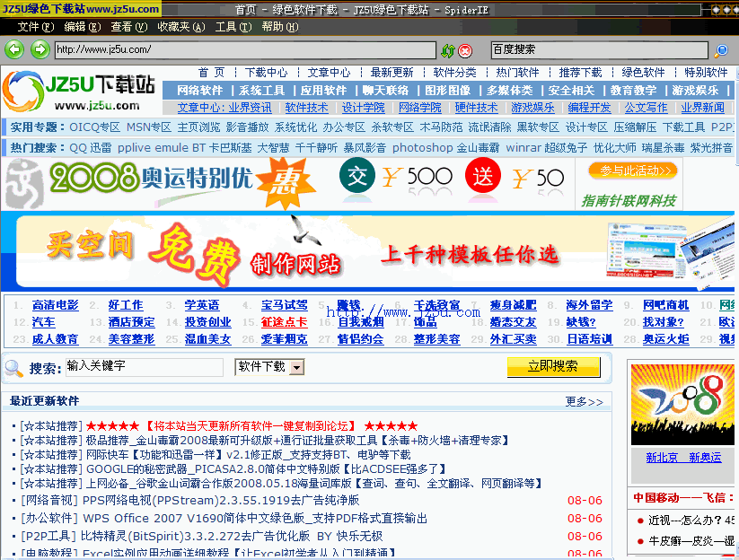Click the green forward arrow button
Screen dimensions: 739x560
(40, 49)
